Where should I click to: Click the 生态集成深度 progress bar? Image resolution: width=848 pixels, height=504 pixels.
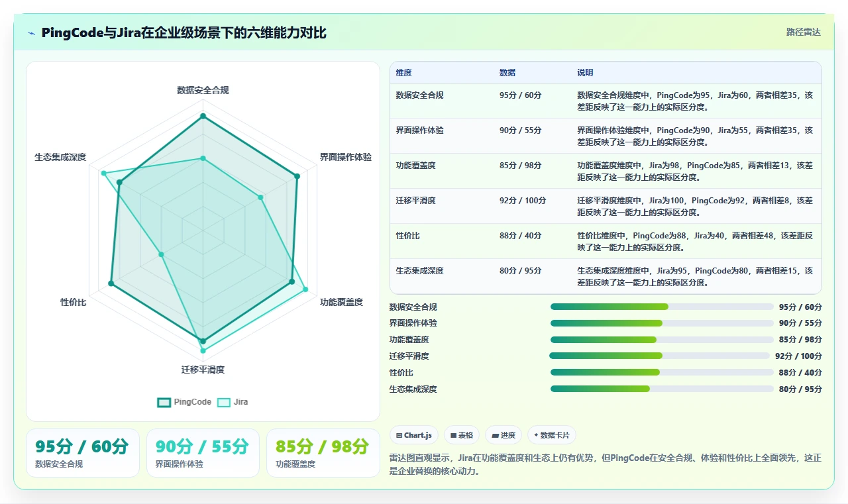click(x=662, y=389)
